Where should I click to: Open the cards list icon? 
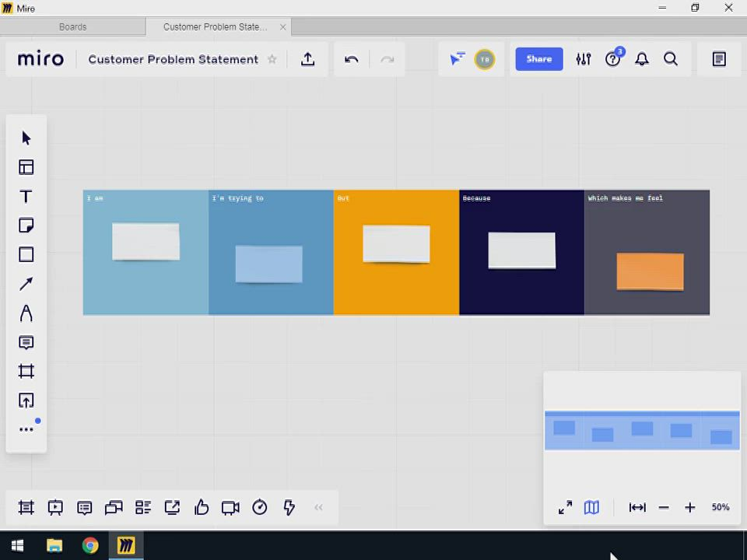pyautogui.click(x=143, y=507)
